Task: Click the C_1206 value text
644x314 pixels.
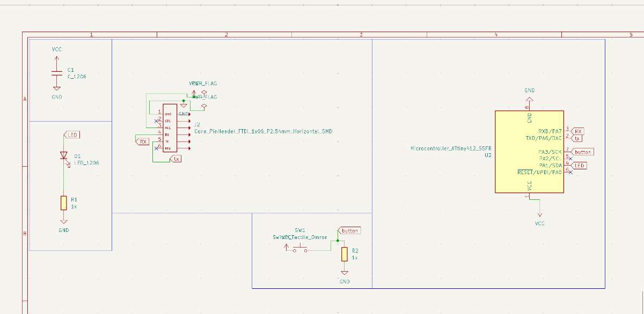Action: 77,77
